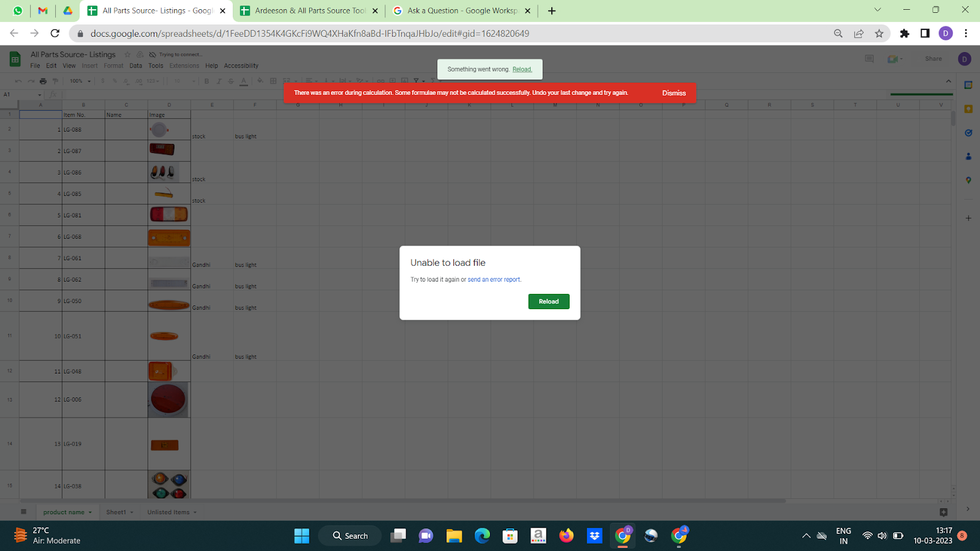The height and width of the screenshot is (551, 980).
Task: Reload the file in the error dialog
Action: [548, 301]
